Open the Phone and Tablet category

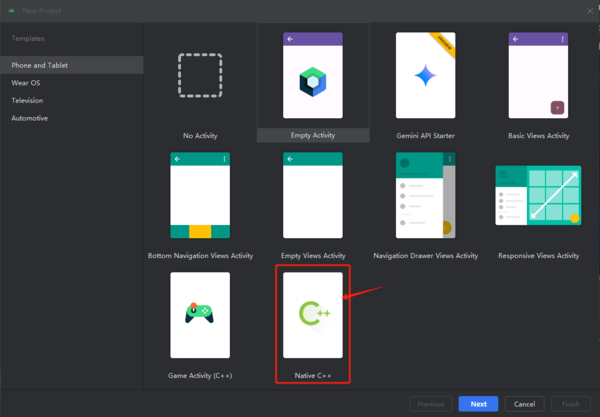pos(40,65)
